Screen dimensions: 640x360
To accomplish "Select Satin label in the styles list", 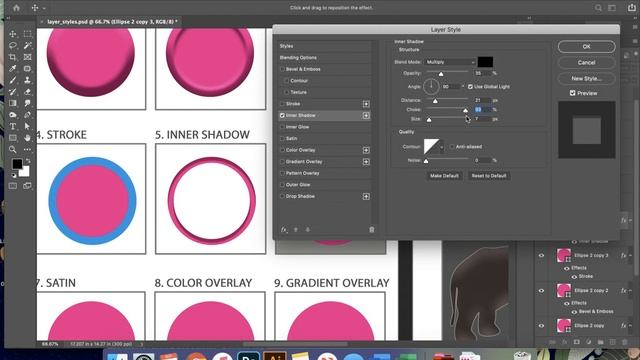I will (x=291, y=139).
